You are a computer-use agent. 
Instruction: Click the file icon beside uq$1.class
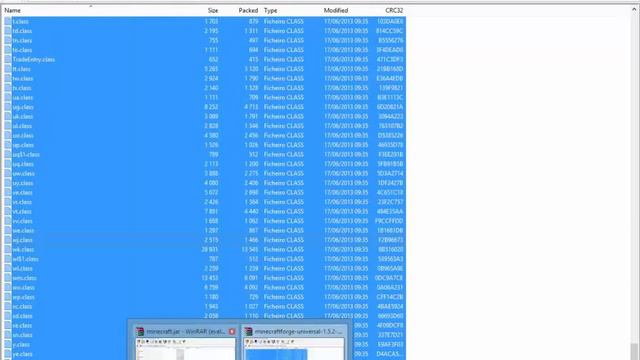(8, 154)
